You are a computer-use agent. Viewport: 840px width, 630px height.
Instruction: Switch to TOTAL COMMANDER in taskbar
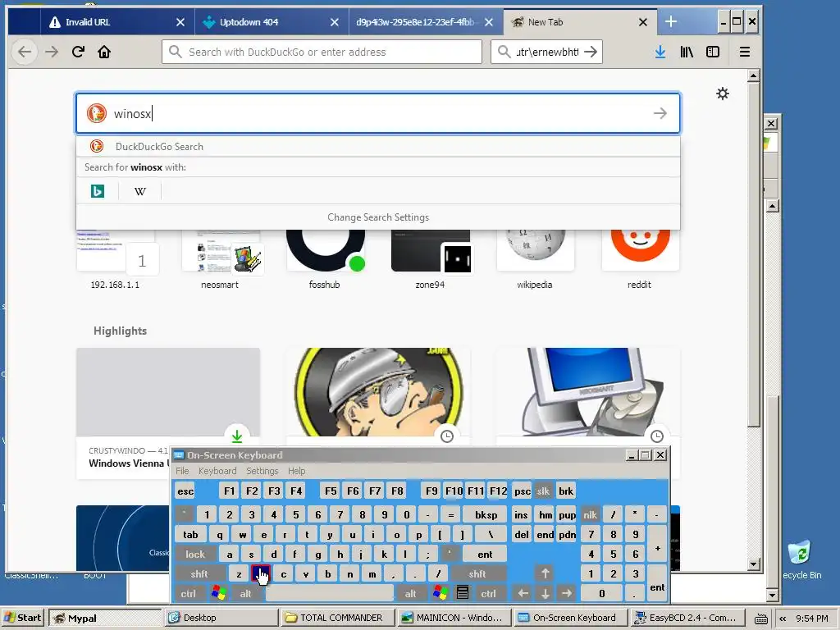338,618
